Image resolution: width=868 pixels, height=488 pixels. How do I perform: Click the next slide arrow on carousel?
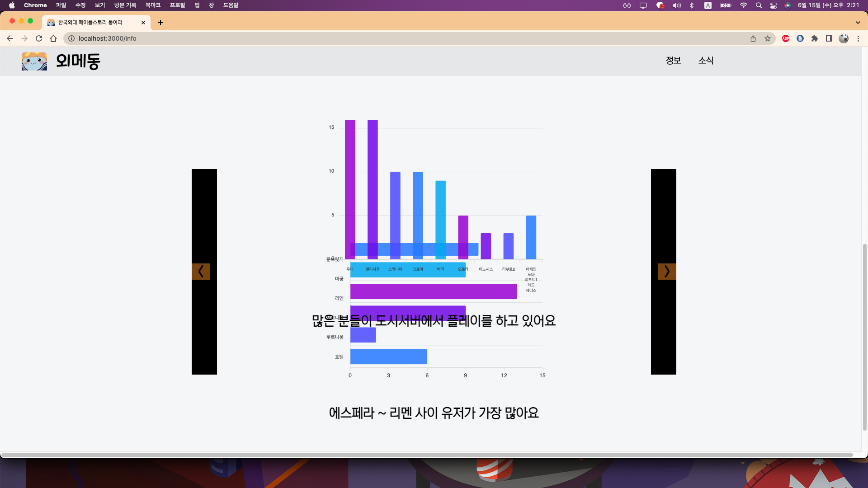tap(667, 272)
